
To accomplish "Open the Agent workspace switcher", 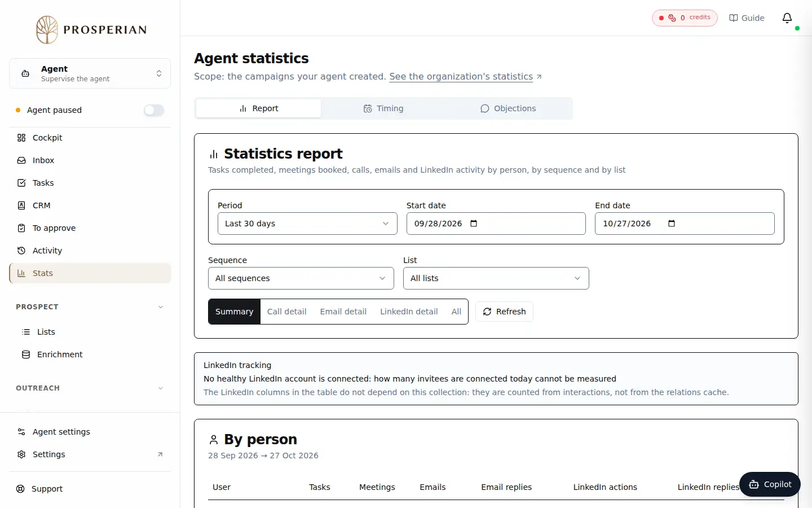I will pyautogui.click(x=90, y=73).
